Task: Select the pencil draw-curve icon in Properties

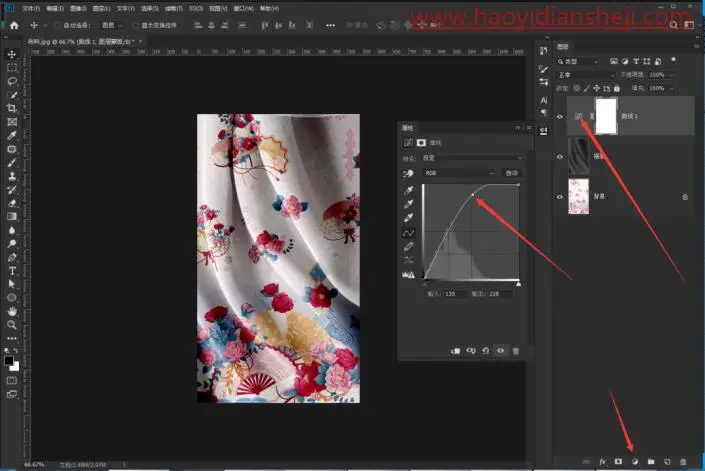Action: pyautogui.click(x=408, y=246)
